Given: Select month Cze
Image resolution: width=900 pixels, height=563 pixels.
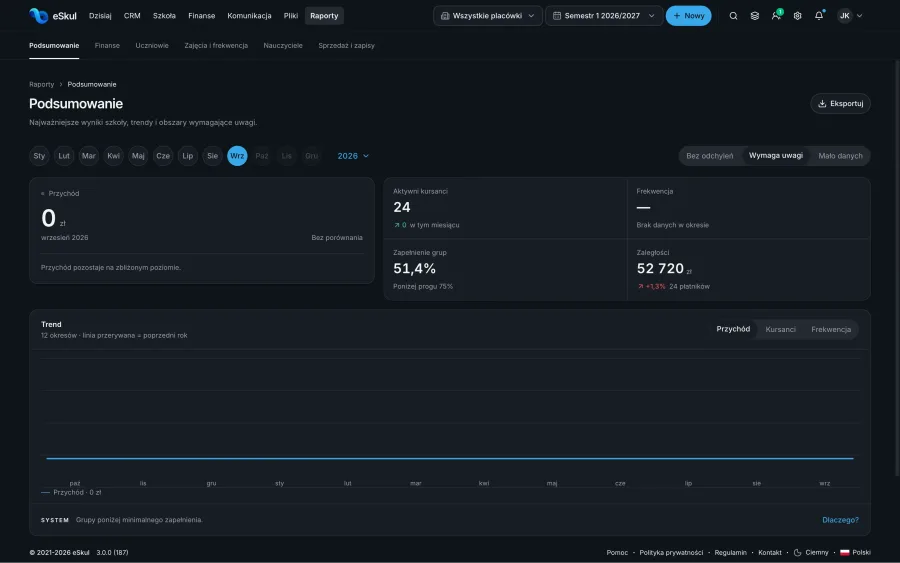Looking at the screenshot, I should [x=163, y=156].
